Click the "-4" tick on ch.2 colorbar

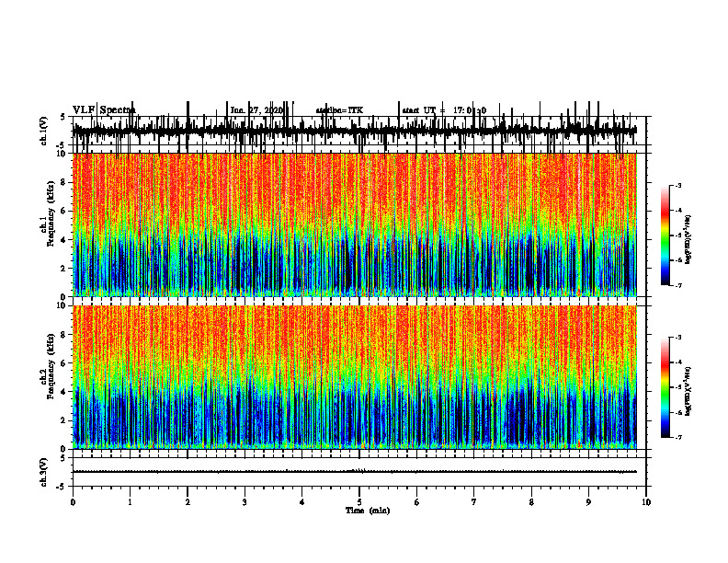(x=678, y=362)
